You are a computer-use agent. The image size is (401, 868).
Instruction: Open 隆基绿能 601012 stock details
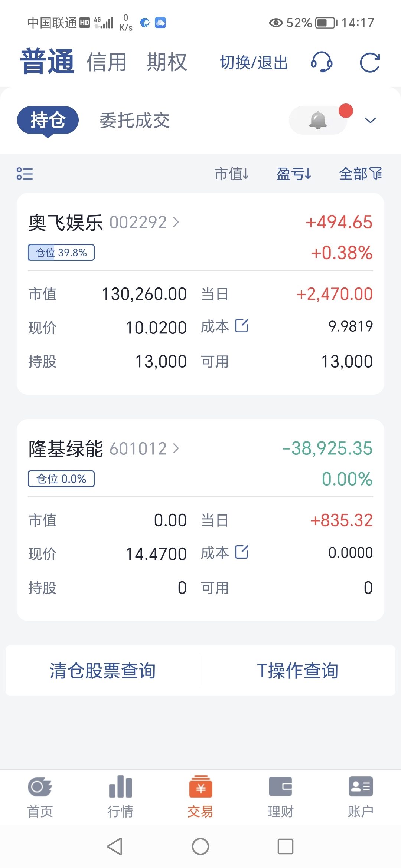104,449
